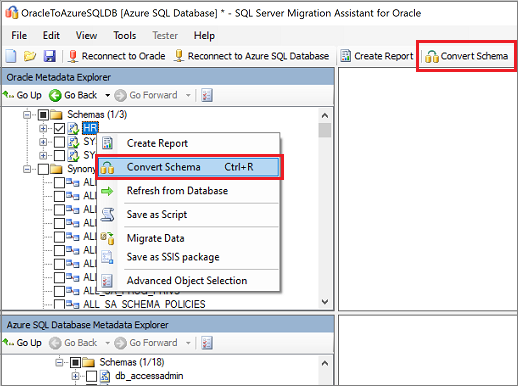The image size is (518, 386).
Task: Click object selection icon in Oracle explorer toolbar
Action: (207, 95)
